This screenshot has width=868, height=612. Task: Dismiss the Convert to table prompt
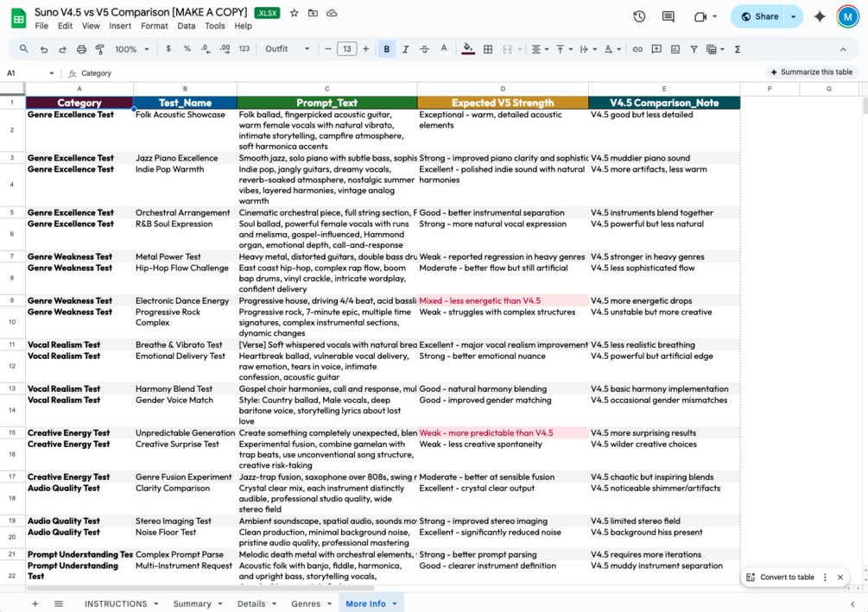pyautogui.click(x=840, y=577)
